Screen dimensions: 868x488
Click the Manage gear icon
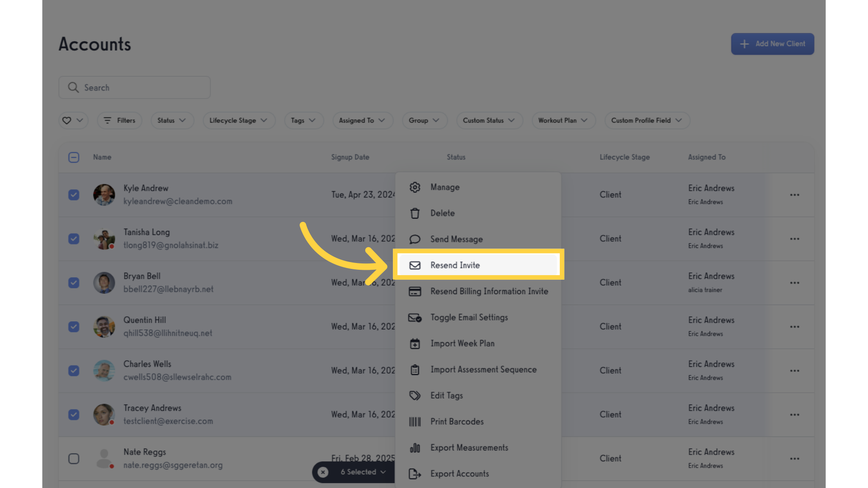(x=415, y=187)
